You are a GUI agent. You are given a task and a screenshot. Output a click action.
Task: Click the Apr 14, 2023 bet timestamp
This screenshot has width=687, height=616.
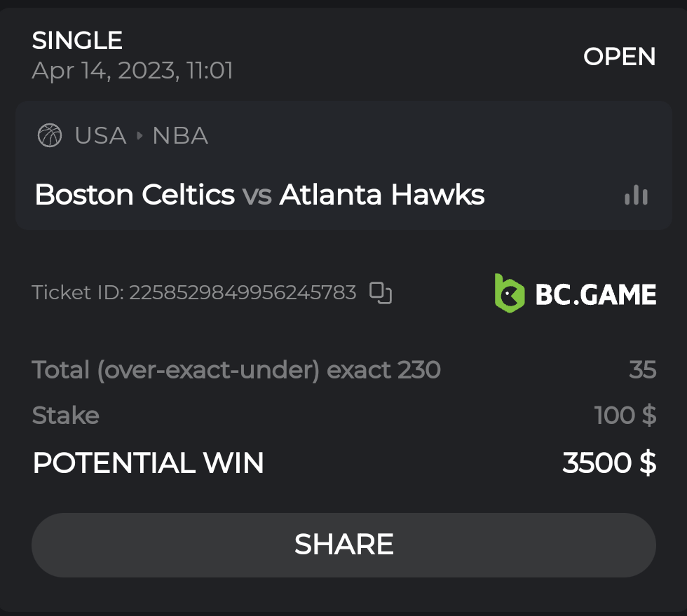tap(132, 71)
